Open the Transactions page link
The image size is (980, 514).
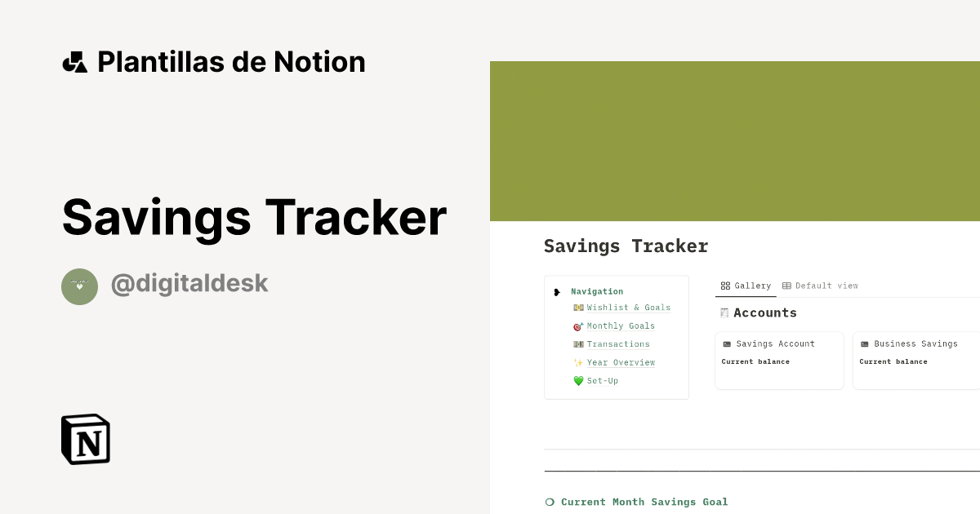click(618, 343)
